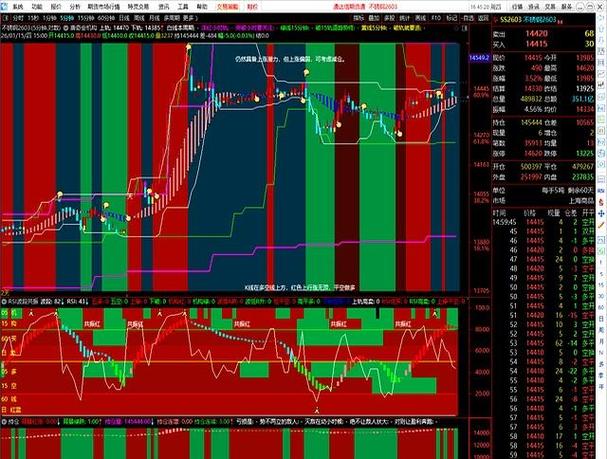Click the 价格 column header in tick list
This screenshot has width=607, height=459.
(x=530, y=213)
